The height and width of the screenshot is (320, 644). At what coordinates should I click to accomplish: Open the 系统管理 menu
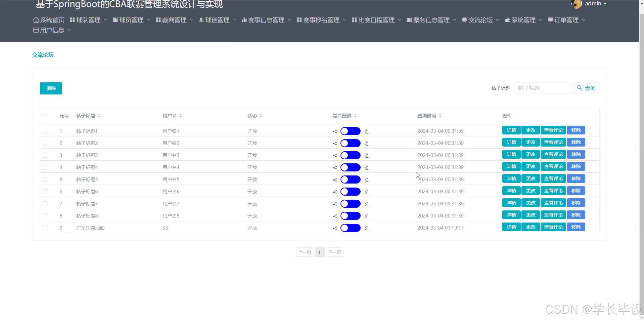point(524,20)
